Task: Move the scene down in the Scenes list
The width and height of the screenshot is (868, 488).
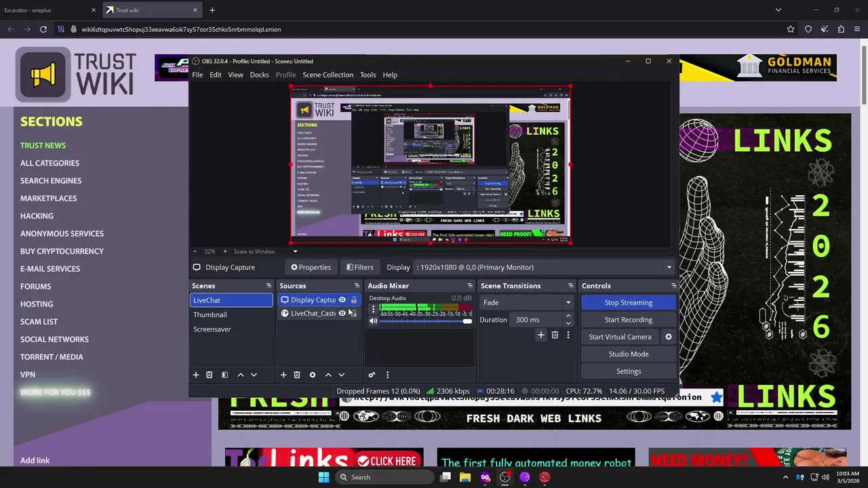Action: 254,375
